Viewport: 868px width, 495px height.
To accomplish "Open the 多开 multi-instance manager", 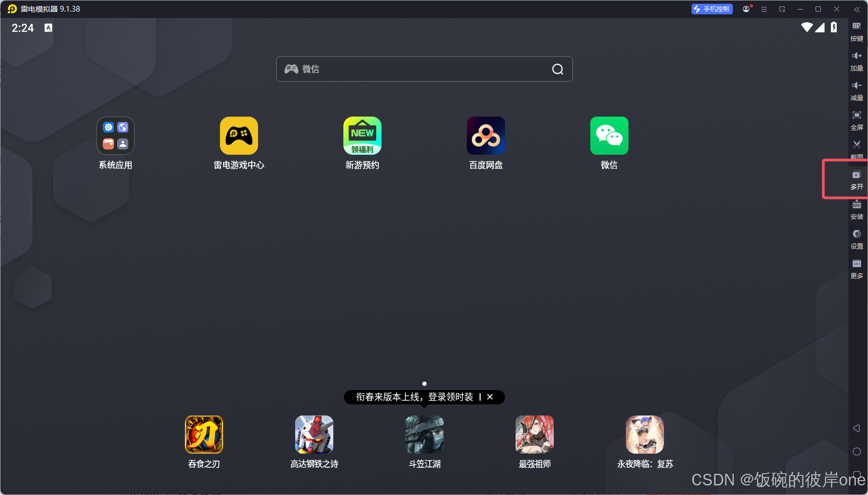I will coord(857,180).
